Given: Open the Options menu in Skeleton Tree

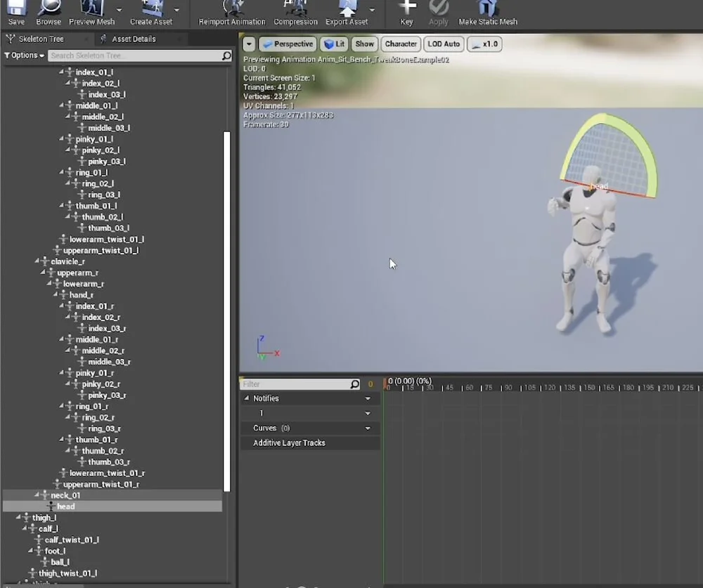Looking at the screenshot, I should [23, 55].
